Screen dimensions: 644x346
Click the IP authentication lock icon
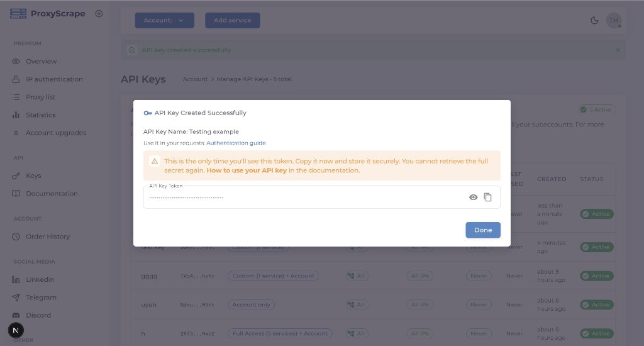[x=16, y=79]
